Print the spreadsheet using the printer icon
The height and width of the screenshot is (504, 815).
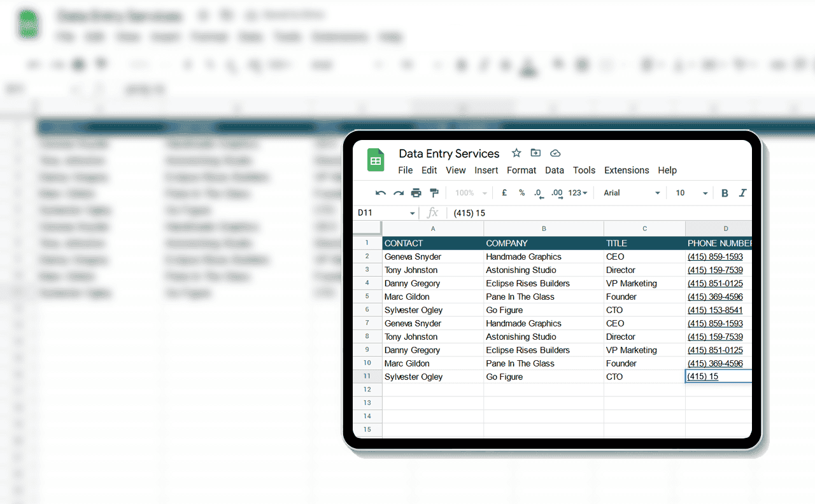[416, 193]
